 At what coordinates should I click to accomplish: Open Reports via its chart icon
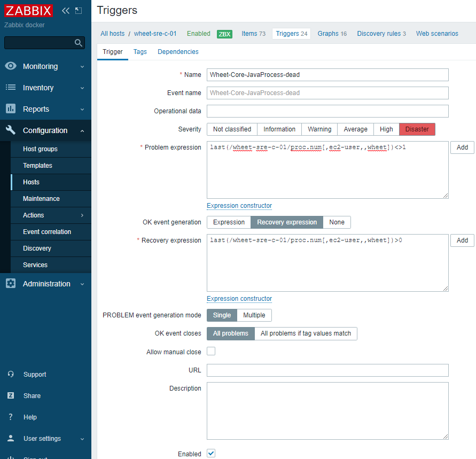point(10,108)
